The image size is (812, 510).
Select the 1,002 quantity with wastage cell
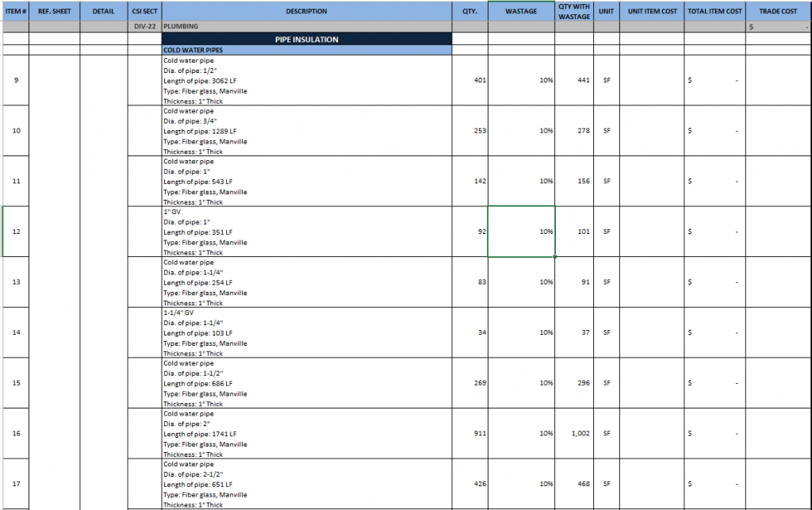tap(574, 434)
